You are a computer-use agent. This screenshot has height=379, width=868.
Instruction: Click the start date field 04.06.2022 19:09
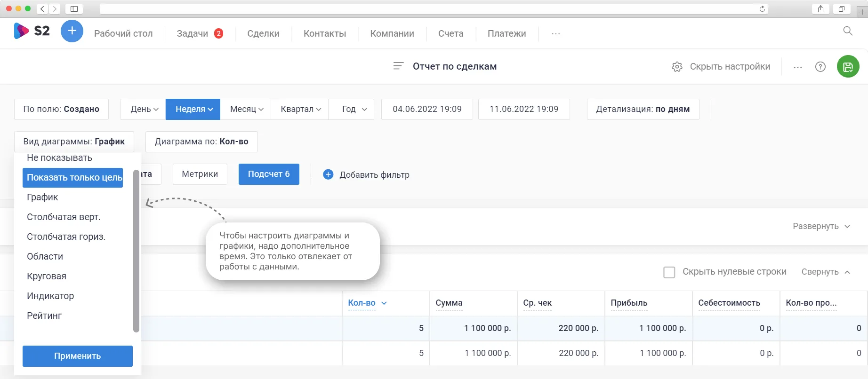point(427,109)
